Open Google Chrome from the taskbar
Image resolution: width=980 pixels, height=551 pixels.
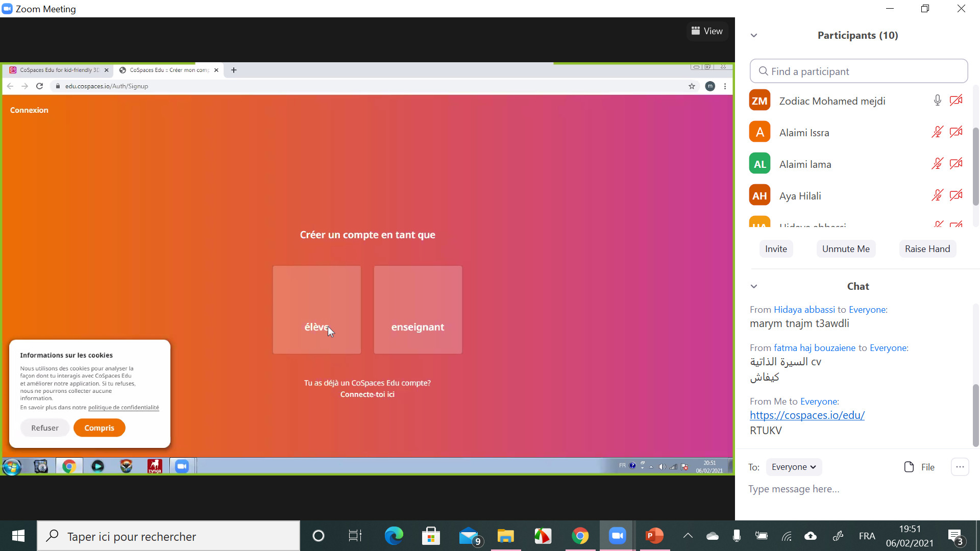point(580,536)
